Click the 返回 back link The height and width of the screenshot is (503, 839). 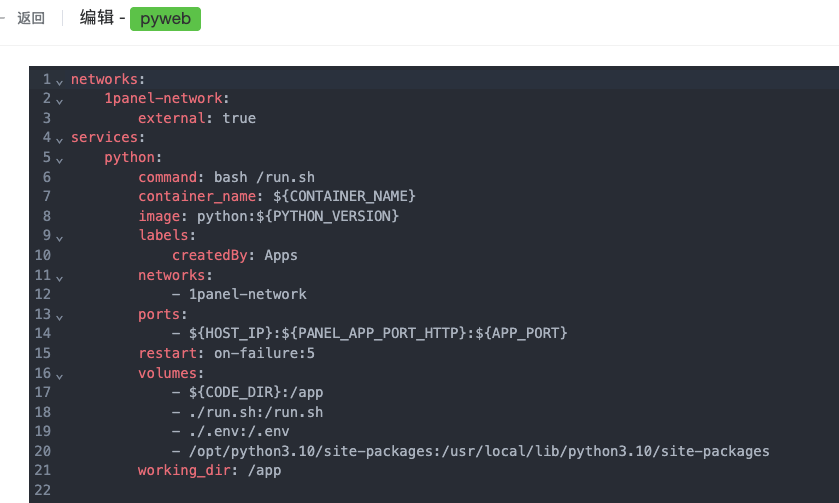pyautogui.click(x=30, y=18)
